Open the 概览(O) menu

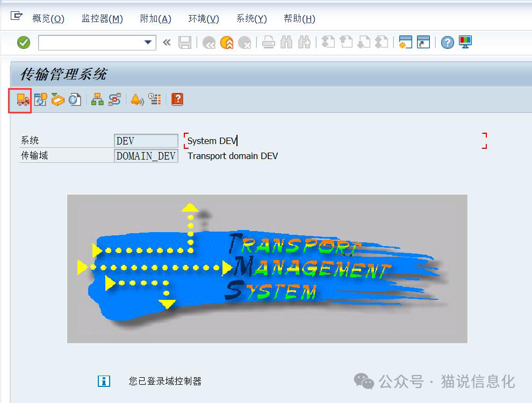tap(48, 19)
